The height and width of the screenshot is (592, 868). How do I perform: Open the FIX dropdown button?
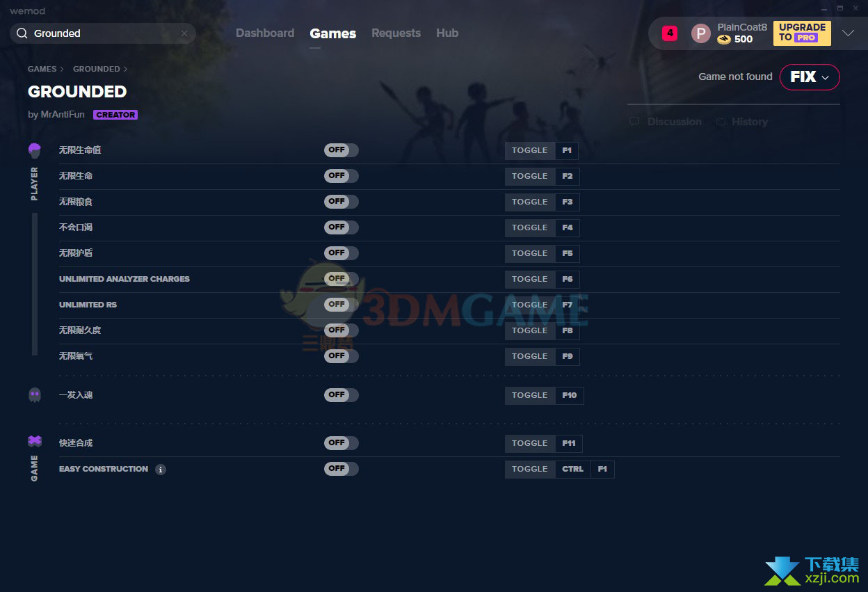pyautogui.click(x=810, y=77)
